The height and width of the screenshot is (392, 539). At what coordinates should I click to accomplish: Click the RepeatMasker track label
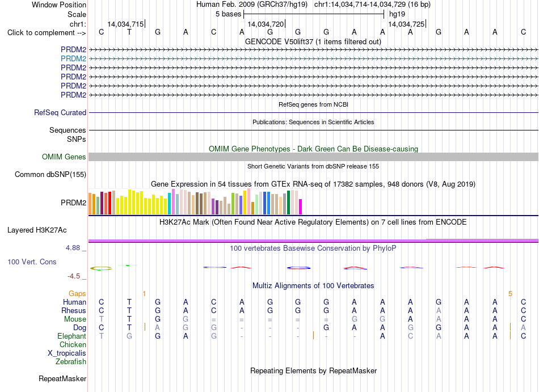(x=62, y=378)
